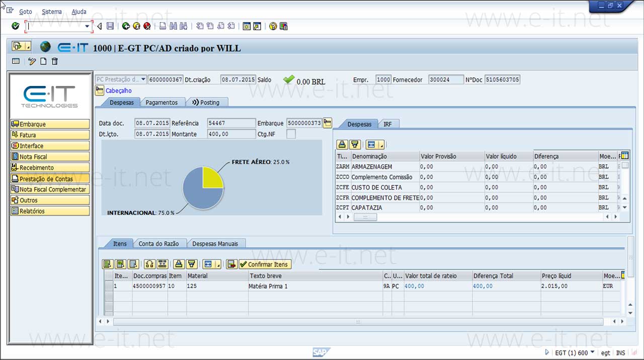Open Recebimento in the side menu
This screenshot has height=360, width=644.
click(50, 167)
